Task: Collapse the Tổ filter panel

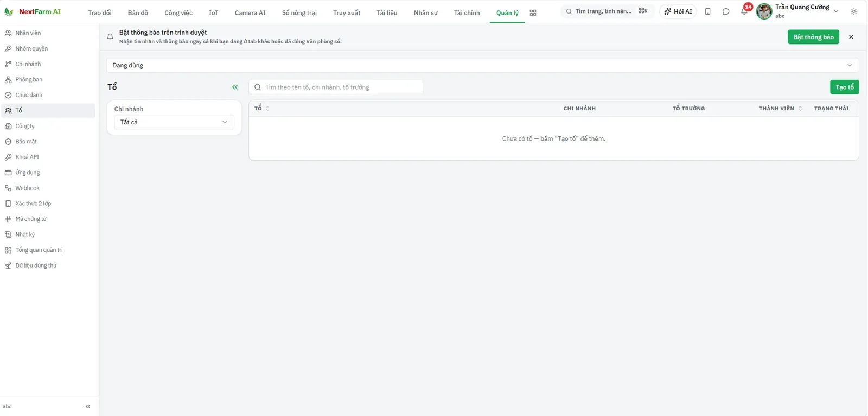Action: pyautogui.click(x=235, y=87)
